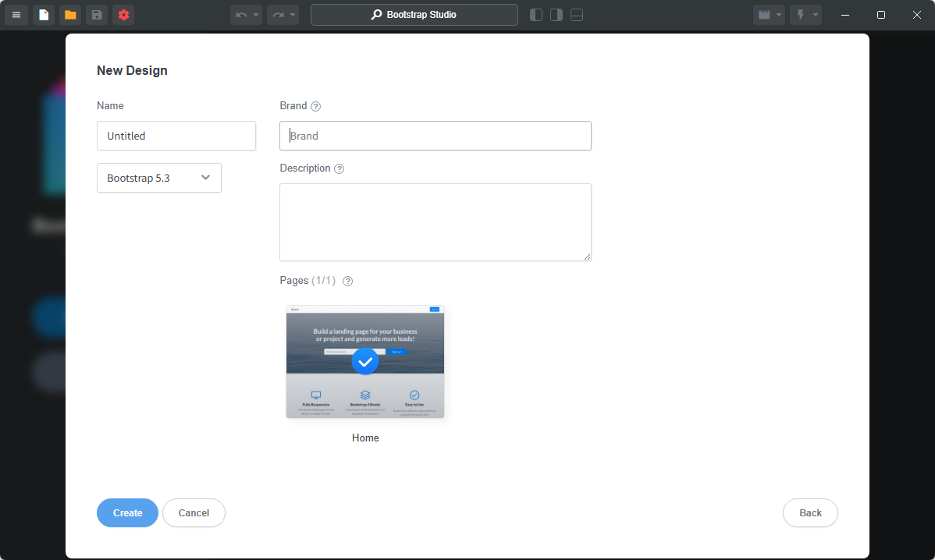Undo the last action
Image resolution: width=935 pixels, height=560 pixels.
(240, 14)
